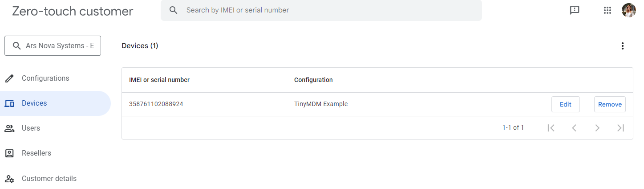Open the Configurations section

click(x=45, y=78)
